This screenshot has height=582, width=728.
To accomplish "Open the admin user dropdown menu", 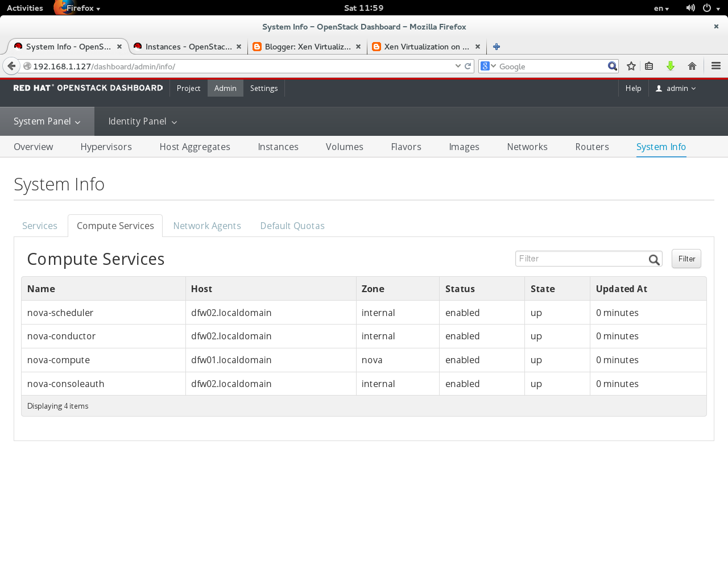I will 676,89.
